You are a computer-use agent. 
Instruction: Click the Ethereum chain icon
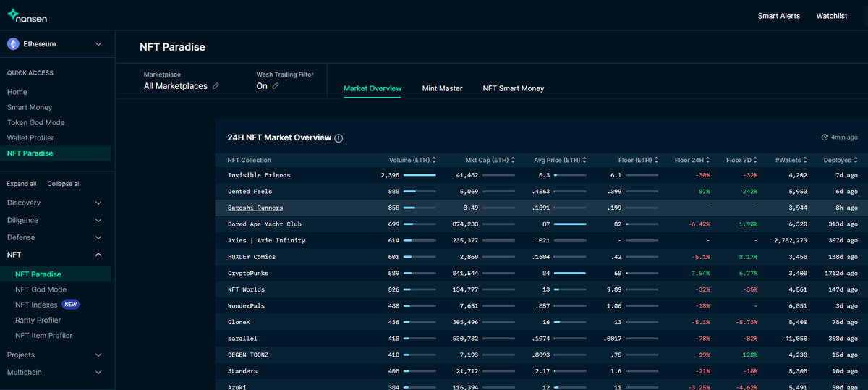[13, 44]
